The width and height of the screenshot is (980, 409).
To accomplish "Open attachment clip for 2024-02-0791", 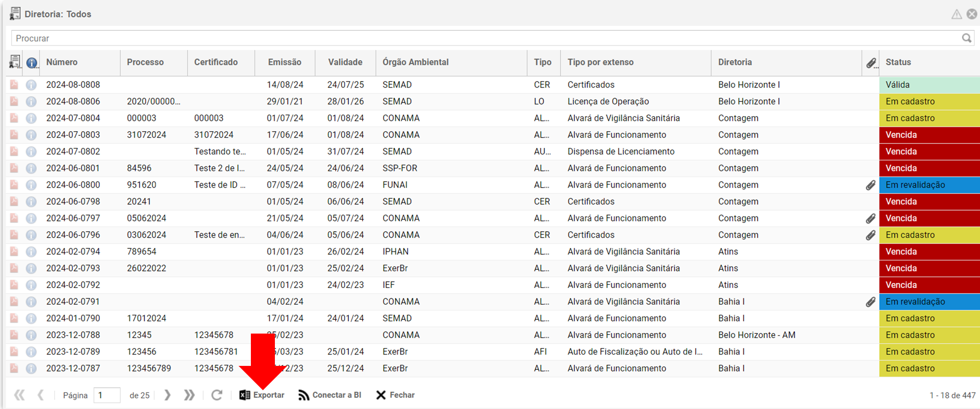I will coord(870,302).
